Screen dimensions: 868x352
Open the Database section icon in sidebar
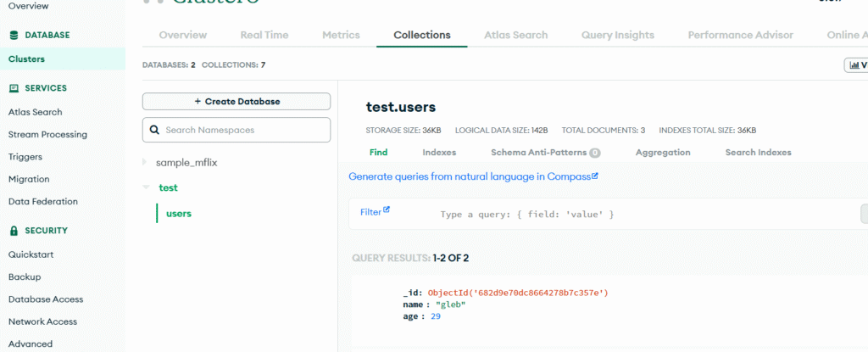14,35
